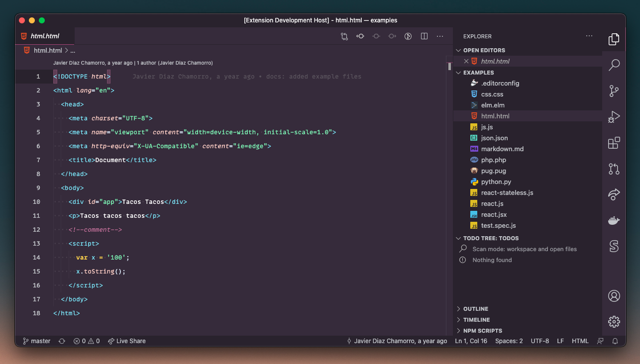Close html.html in Open Editors

click(466, 61)
